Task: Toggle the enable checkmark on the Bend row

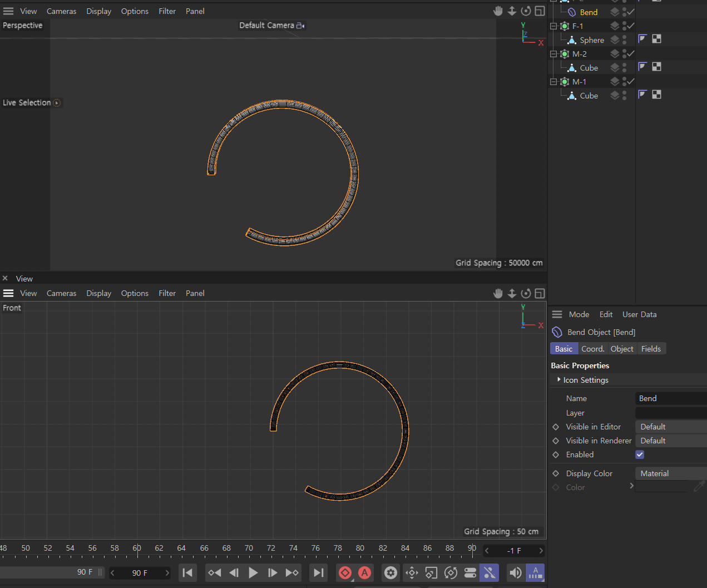Action: (631, 12)
